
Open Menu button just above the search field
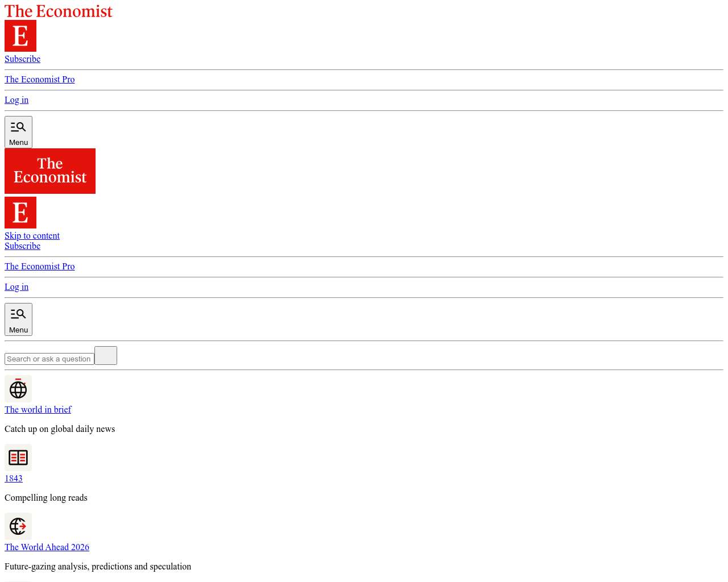coord(18,319)
